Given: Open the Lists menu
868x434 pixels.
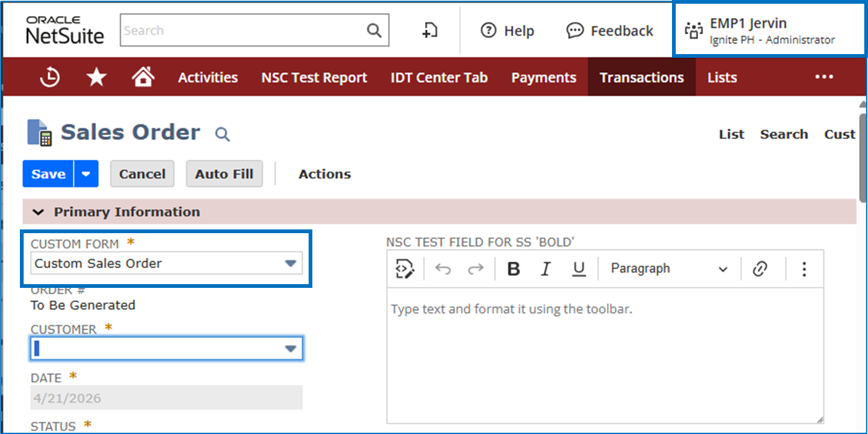Looking at the screenshot, I should click(722, 77).
